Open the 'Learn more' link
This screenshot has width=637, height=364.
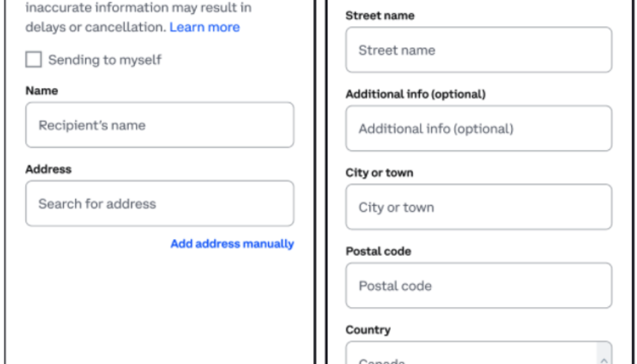[x=204, y=27]
